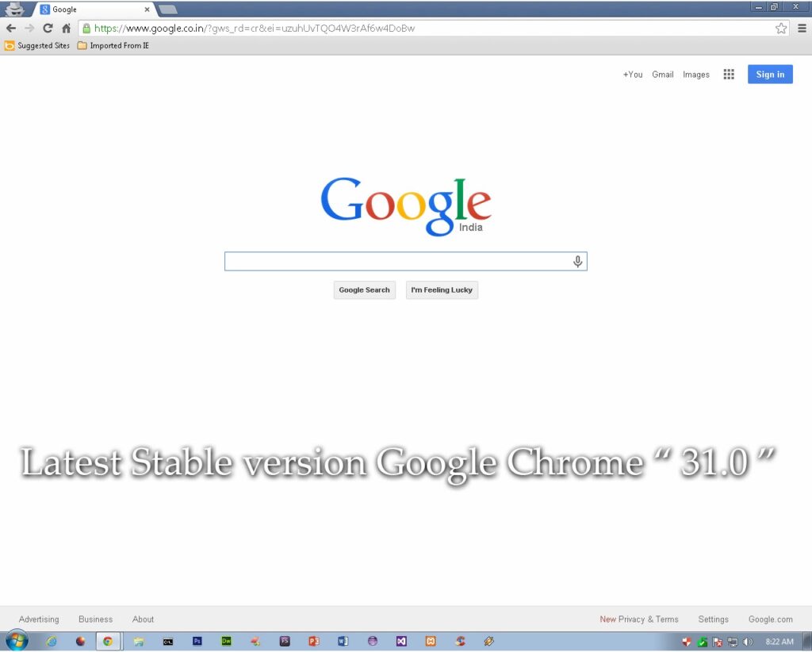The height and width of the screenshot is (652, 812).
Task: Launch Photoshop from the taskbar
Action: tap(197, 641)
